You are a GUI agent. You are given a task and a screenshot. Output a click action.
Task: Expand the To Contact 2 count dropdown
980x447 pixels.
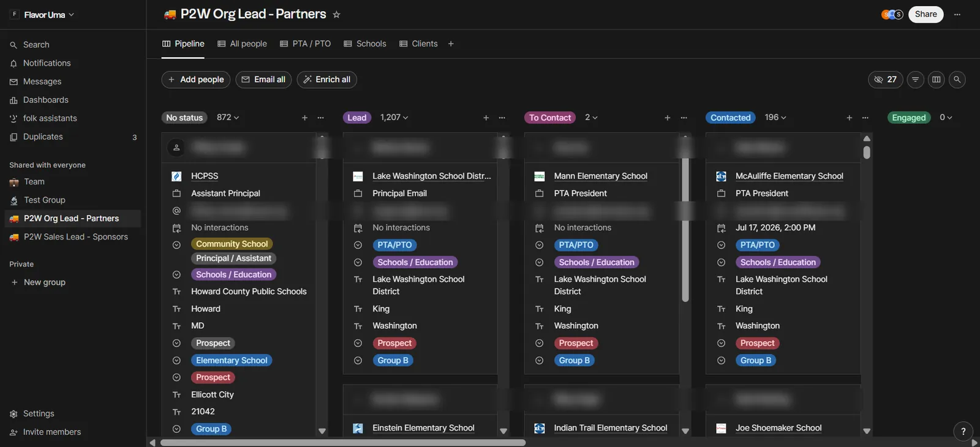(591, 118)
